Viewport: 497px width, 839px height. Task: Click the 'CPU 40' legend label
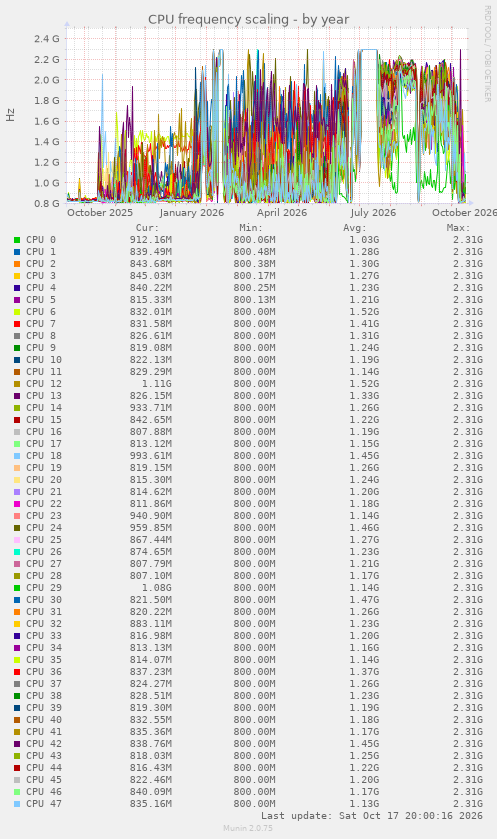44,719
